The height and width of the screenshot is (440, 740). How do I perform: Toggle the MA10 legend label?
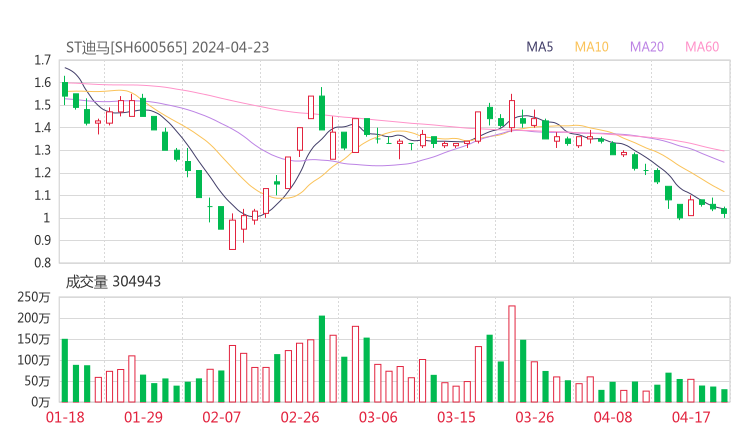[x=591, y=47]
